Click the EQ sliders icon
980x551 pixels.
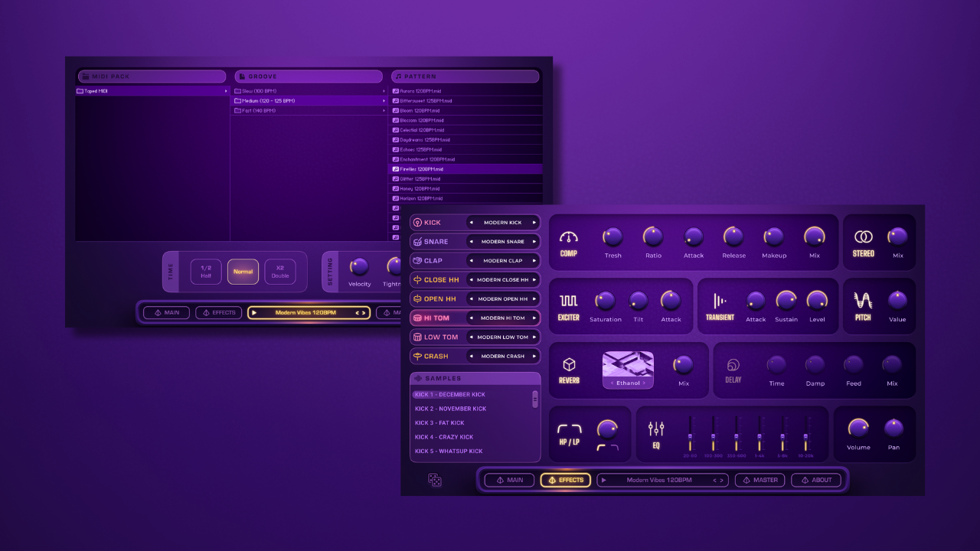pyautogui.click(x=656, y=429)
